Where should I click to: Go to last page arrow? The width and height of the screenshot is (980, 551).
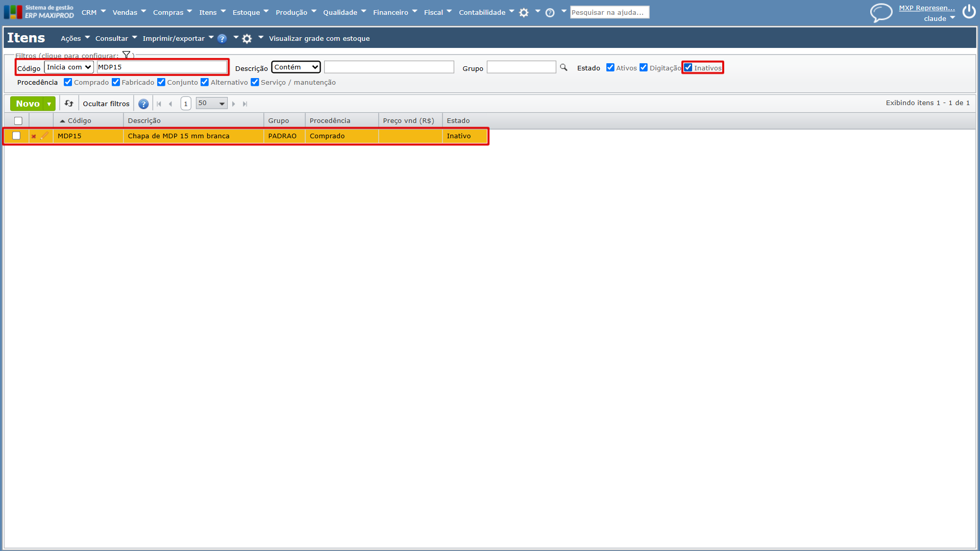pos(245,104)
